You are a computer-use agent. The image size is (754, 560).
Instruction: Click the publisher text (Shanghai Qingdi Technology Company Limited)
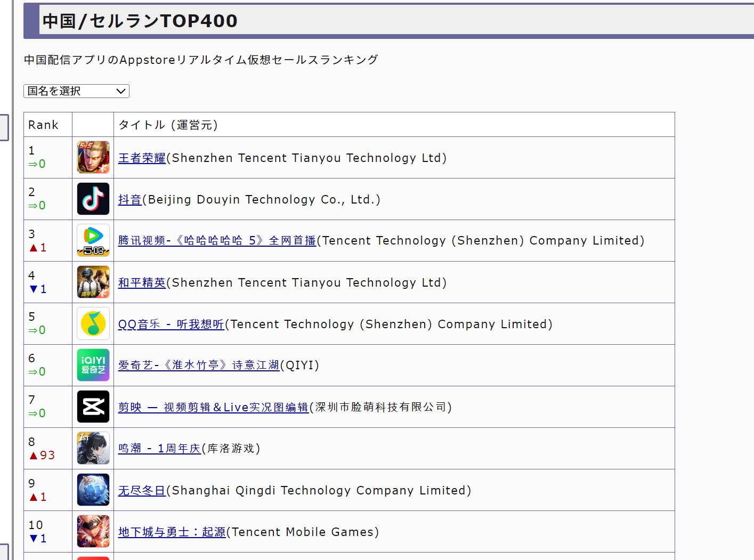319,491
